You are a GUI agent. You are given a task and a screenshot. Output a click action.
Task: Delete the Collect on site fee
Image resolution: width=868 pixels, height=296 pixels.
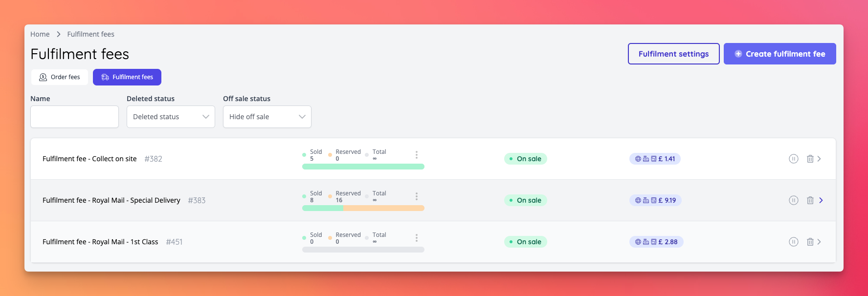click(x=810, y=159)
